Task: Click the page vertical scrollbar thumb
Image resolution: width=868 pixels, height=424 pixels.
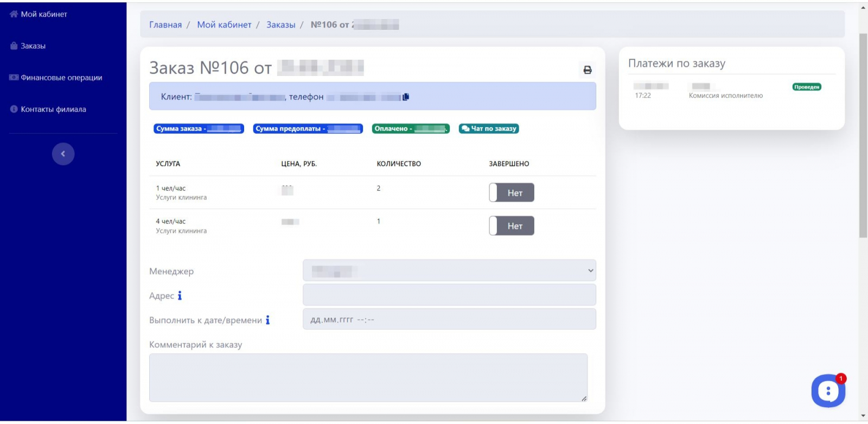Action: [863, 136]
